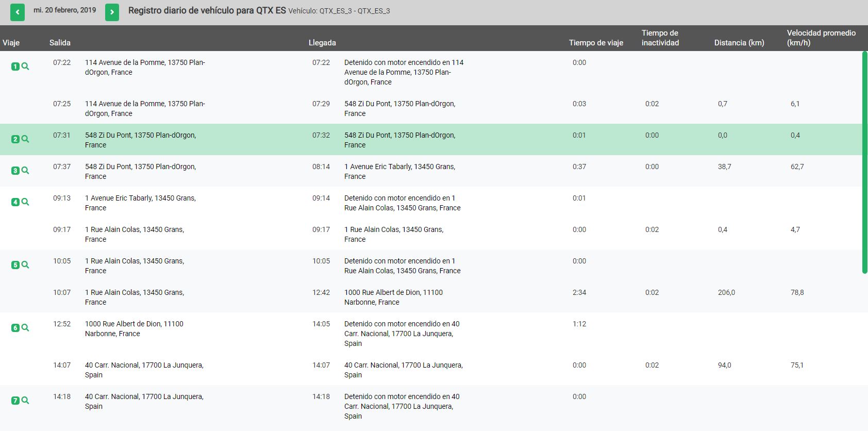Open magnifier icon for trip 2
Image resolution: width=868 pixels, height=431 pixels.
[x=25, y=139]
